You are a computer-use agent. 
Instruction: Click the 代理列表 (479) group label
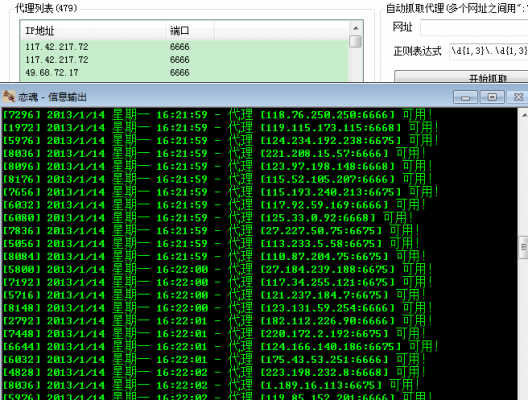click(x=46, y=8)
